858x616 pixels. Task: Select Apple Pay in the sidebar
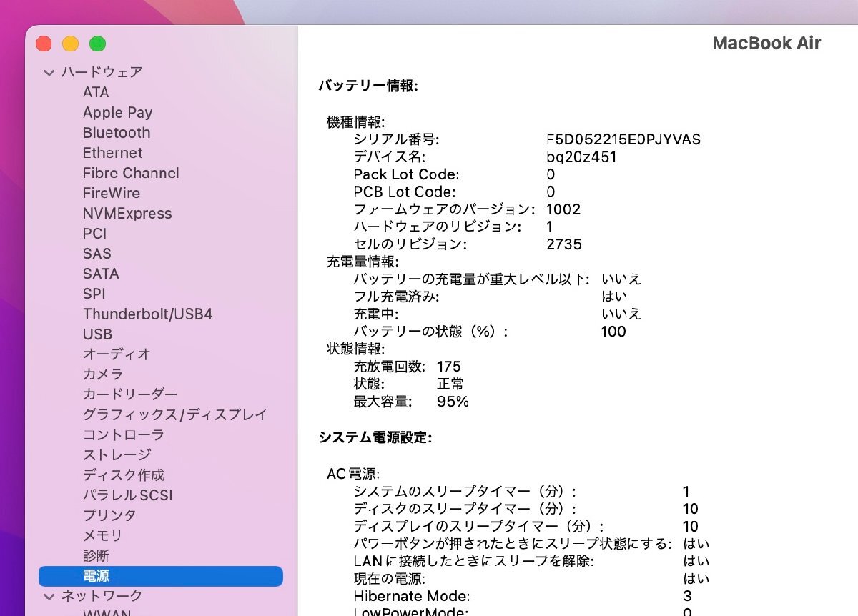pos(118,112)
